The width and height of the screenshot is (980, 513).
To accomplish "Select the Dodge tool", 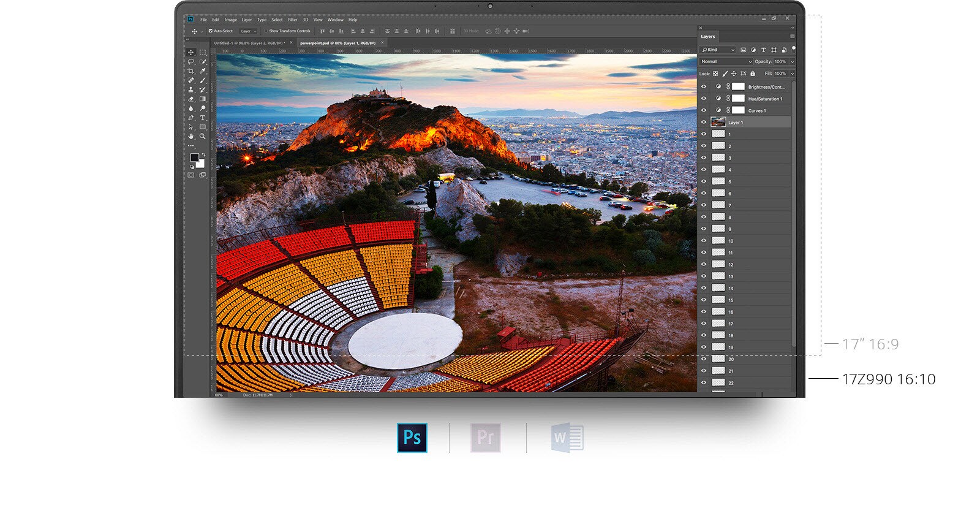I will pos(203,108).
